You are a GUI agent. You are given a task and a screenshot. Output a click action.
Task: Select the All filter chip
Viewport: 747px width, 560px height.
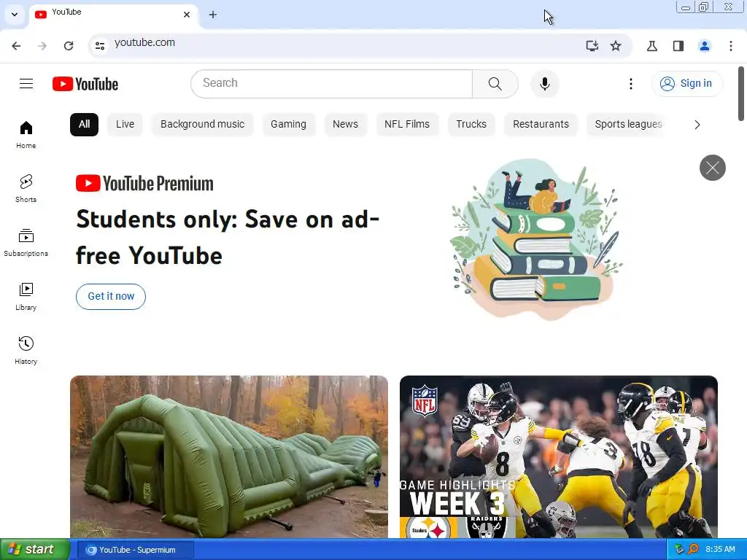[85, 124]
